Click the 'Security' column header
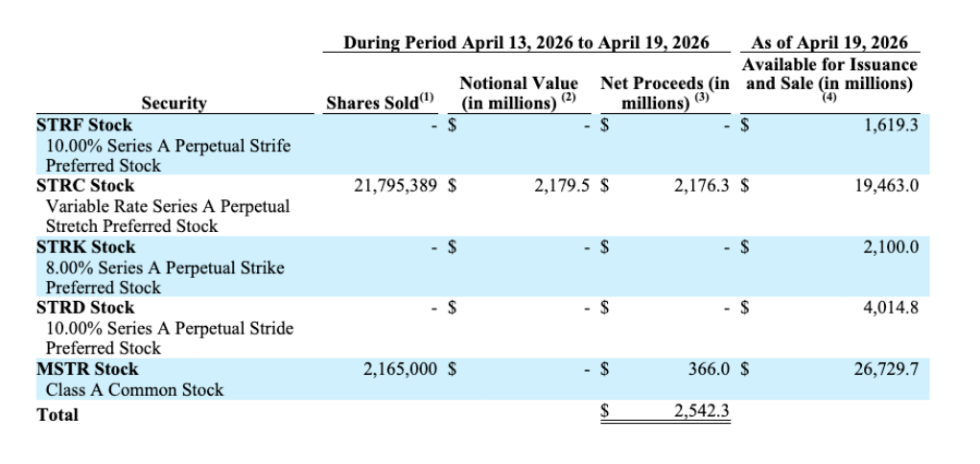980x464 pixels. tap(174, 103)
